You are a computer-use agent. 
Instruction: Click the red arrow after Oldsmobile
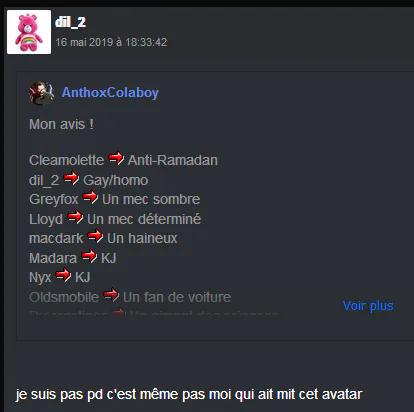(x=111, y=295)
